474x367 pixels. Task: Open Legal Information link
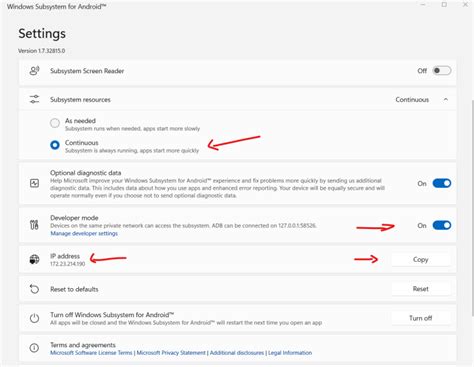(290, 353)
